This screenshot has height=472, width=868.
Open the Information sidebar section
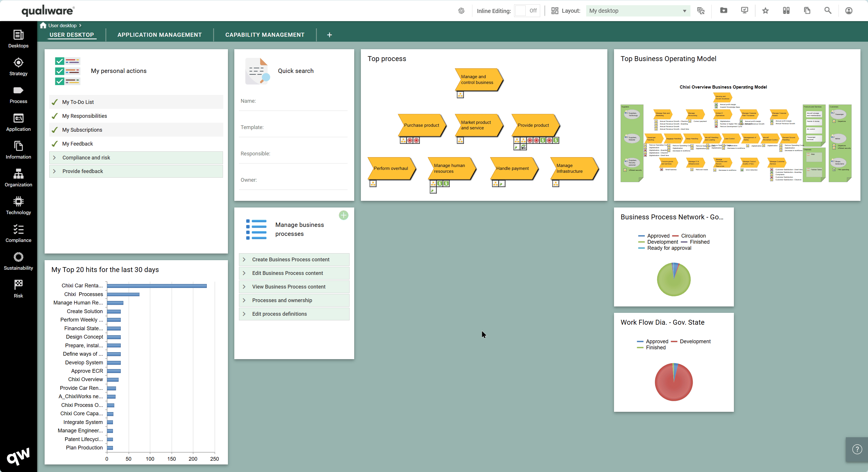click(x=18, y=150)
